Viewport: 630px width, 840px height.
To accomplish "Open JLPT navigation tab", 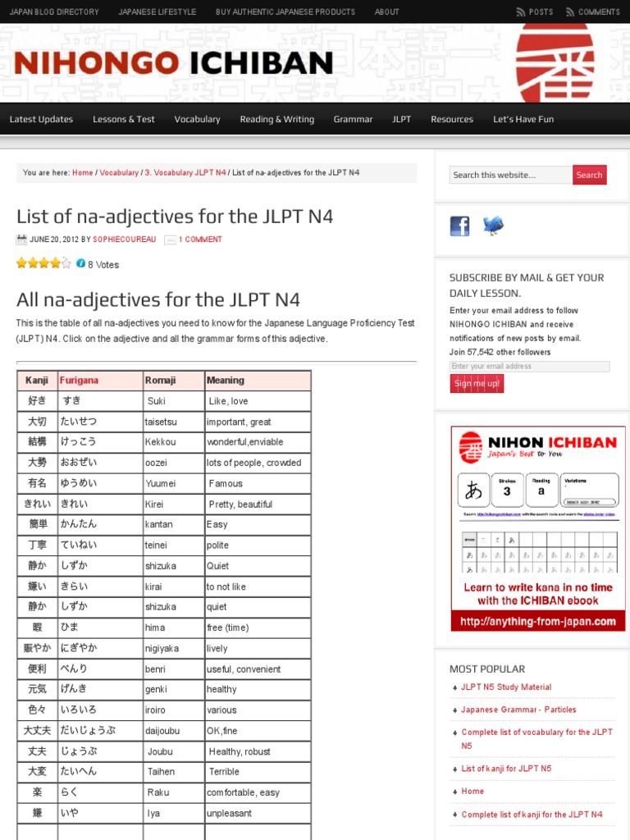I will click(x=401, y=119).
